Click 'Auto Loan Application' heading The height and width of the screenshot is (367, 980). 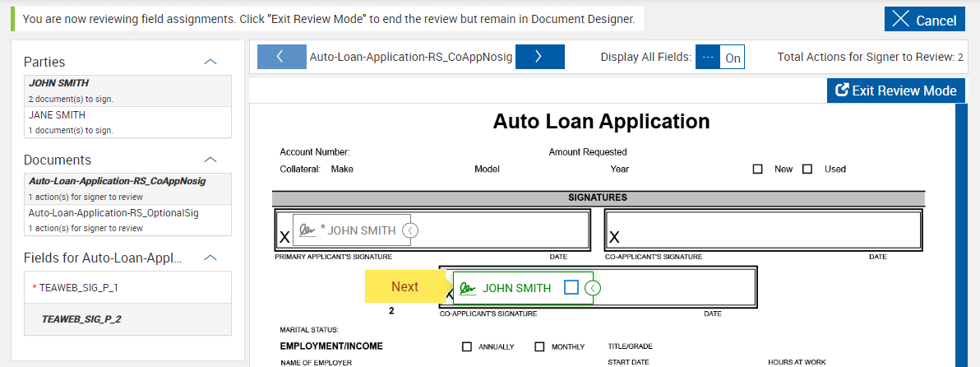(601, 121)
